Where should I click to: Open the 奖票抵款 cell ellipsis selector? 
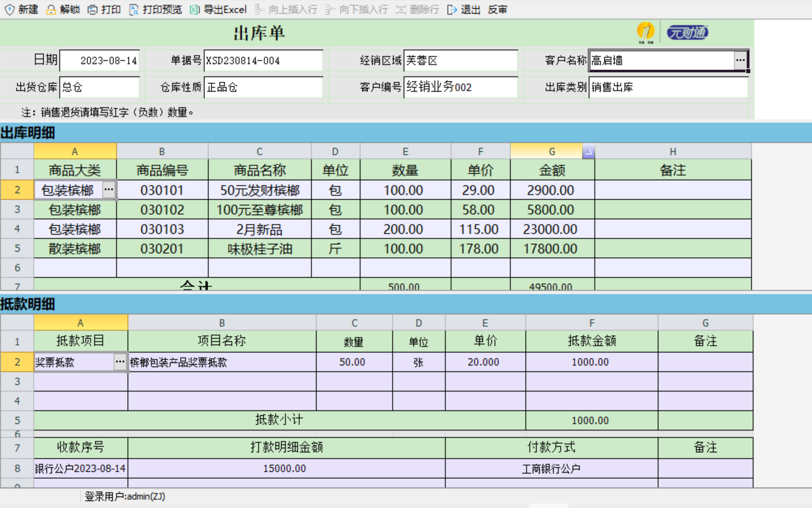pyautogui.click(x=120, y=361)
